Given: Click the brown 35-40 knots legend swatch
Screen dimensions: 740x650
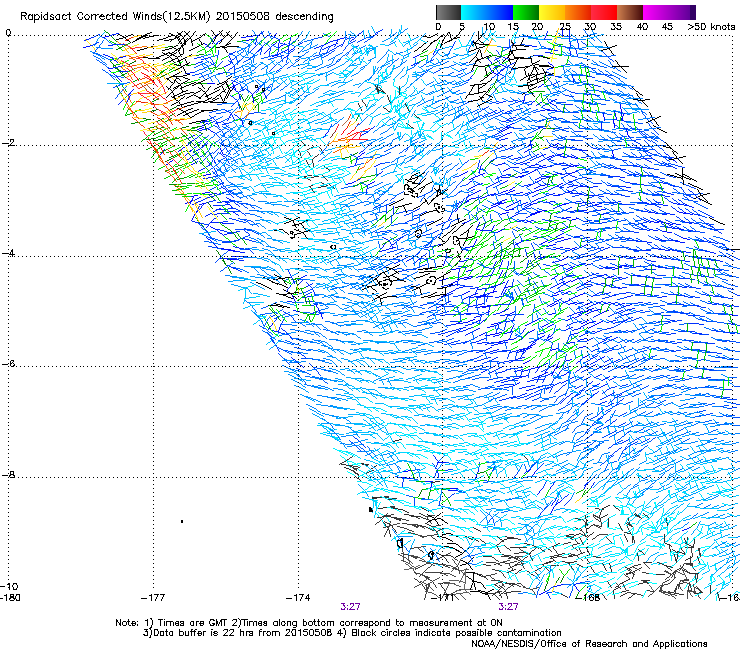Looking at the screenshot, I should coord(630,12).
